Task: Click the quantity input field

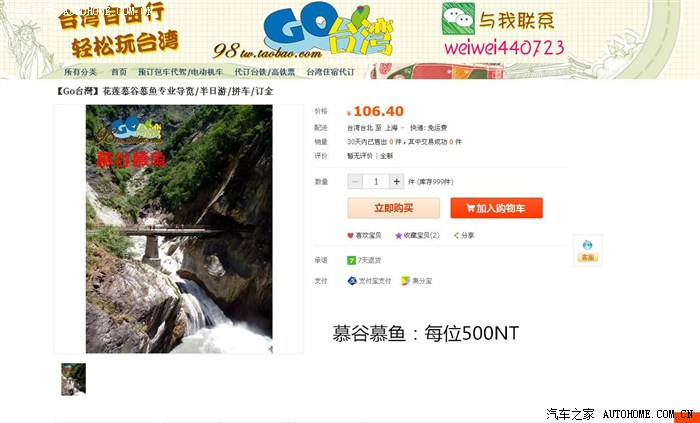Action: click(x=376, y=182)
